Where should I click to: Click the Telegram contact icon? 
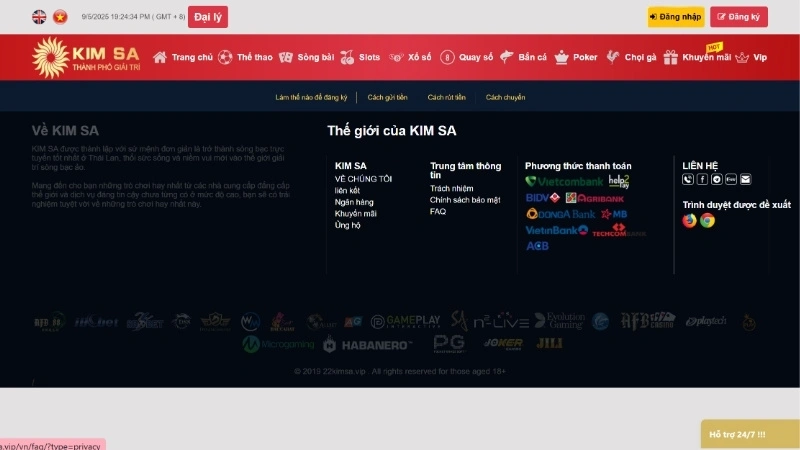[x=717, y=179]
